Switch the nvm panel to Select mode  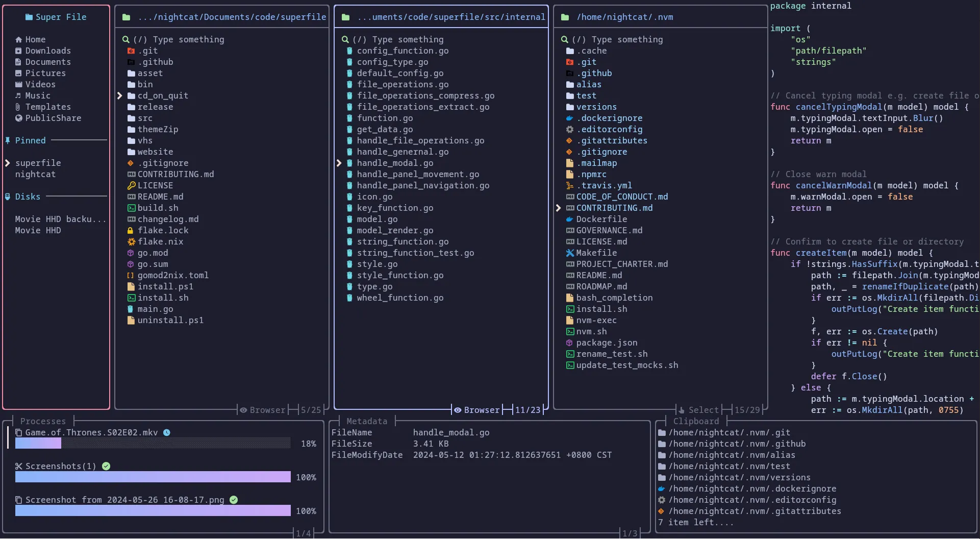click(x=705, y=410)
